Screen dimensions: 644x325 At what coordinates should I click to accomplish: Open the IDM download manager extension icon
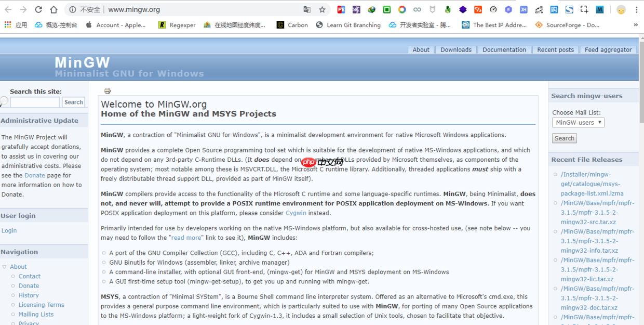370,9
